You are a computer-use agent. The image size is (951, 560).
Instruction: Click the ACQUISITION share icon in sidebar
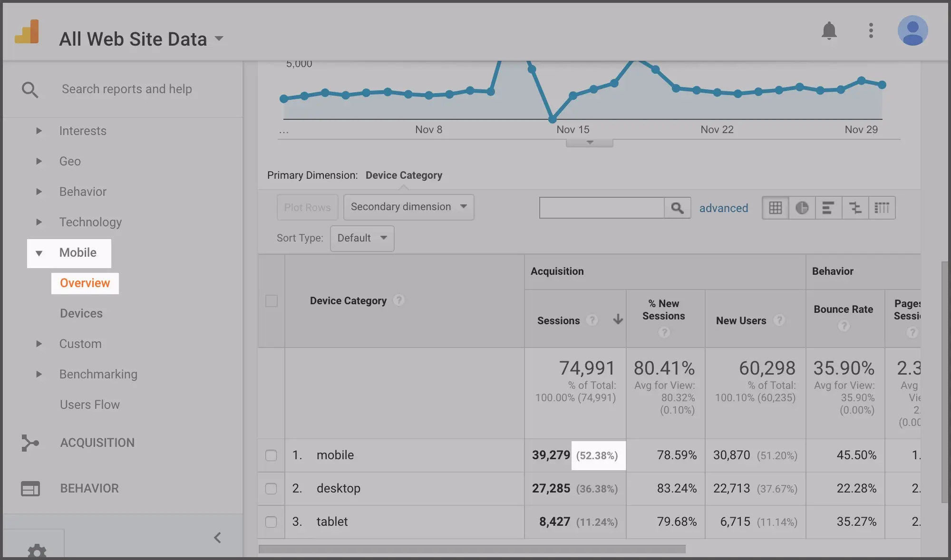(30, 443)
